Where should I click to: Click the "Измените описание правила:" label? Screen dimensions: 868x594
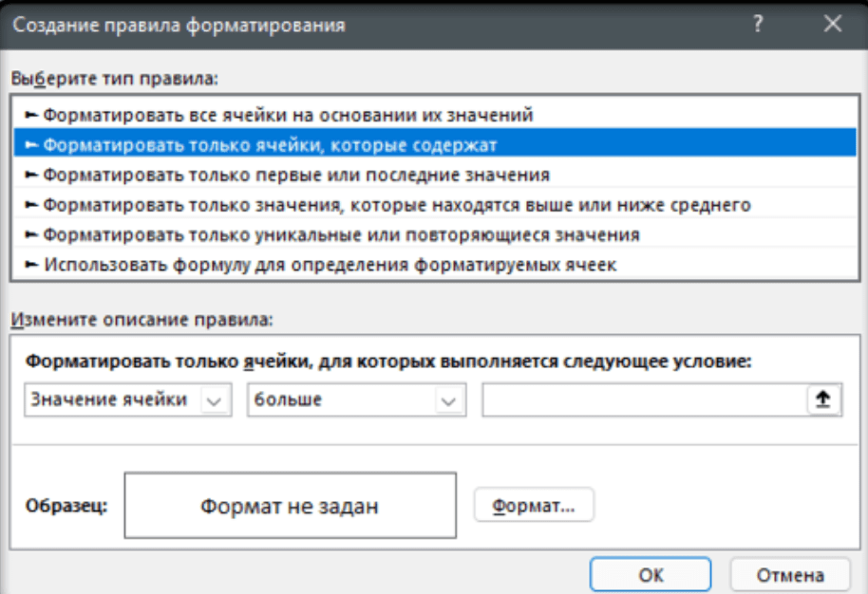coord(141,322)
